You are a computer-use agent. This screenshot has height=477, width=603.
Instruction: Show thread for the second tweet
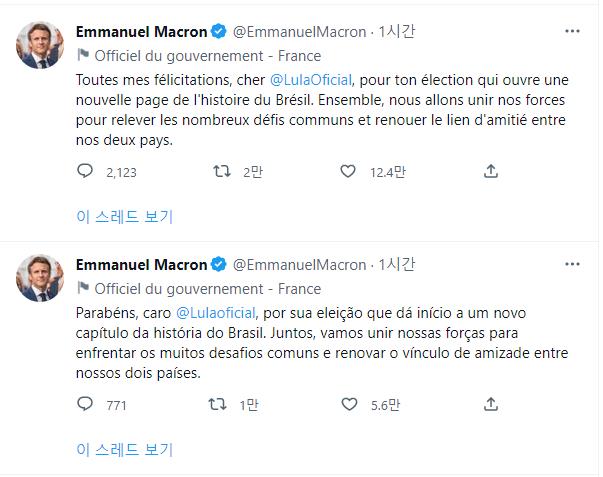click(x=125, y=448)
